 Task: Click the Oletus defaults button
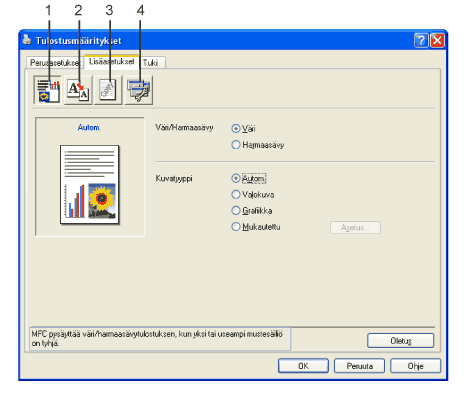click(401, 341)
